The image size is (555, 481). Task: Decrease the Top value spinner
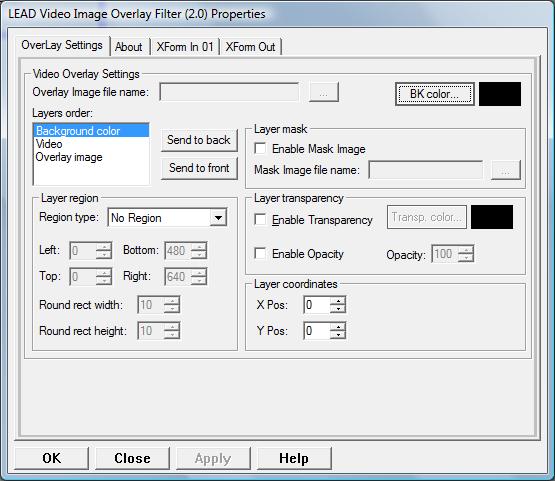104,281
